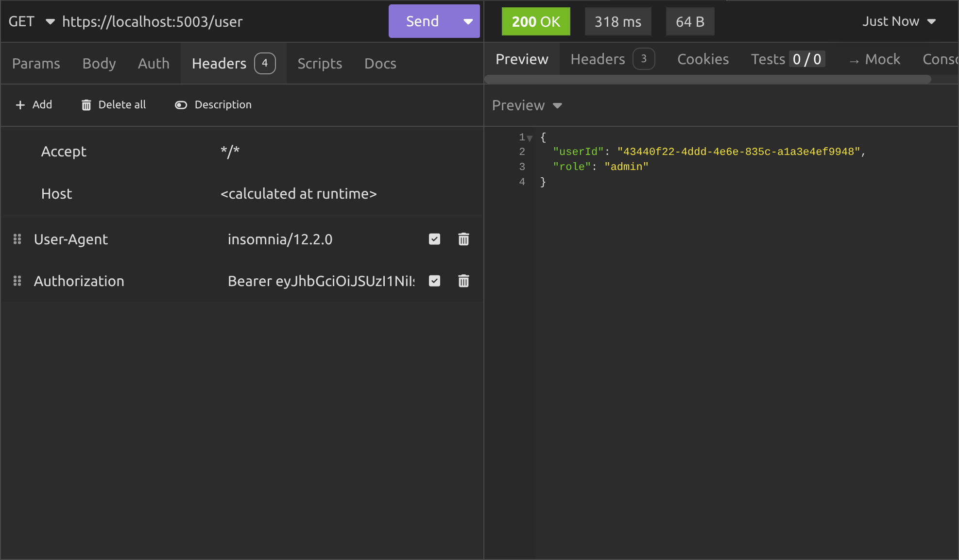Toggle the header Description switch
Viewport: 959px width, 560px height.
point(181,105)
